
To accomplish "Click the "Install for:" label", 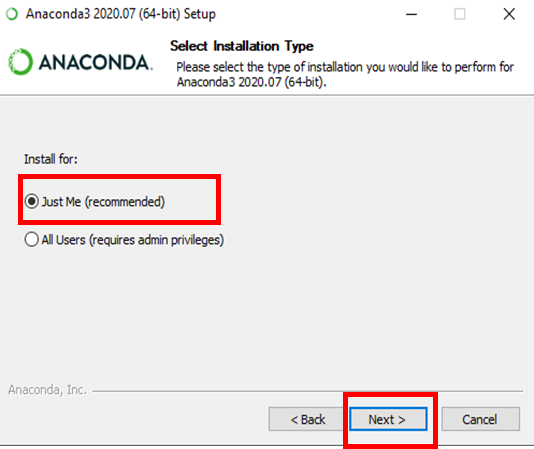I will [51, 159].
